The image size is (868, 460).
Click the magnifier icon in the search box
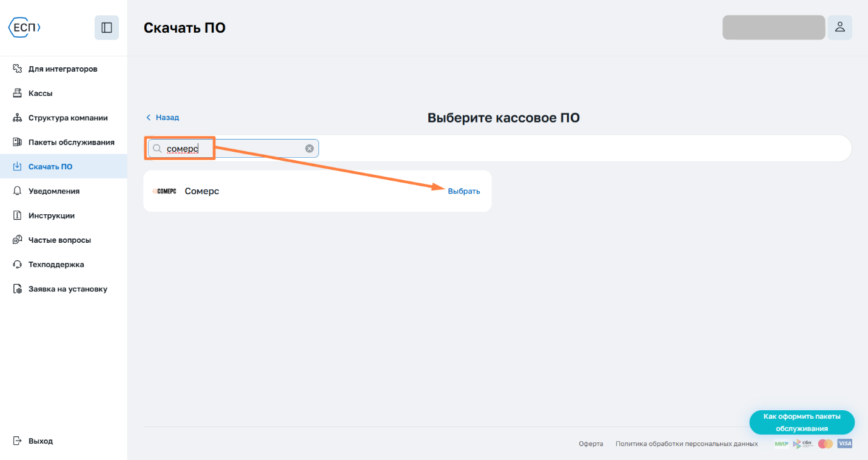tap(157, 148)
